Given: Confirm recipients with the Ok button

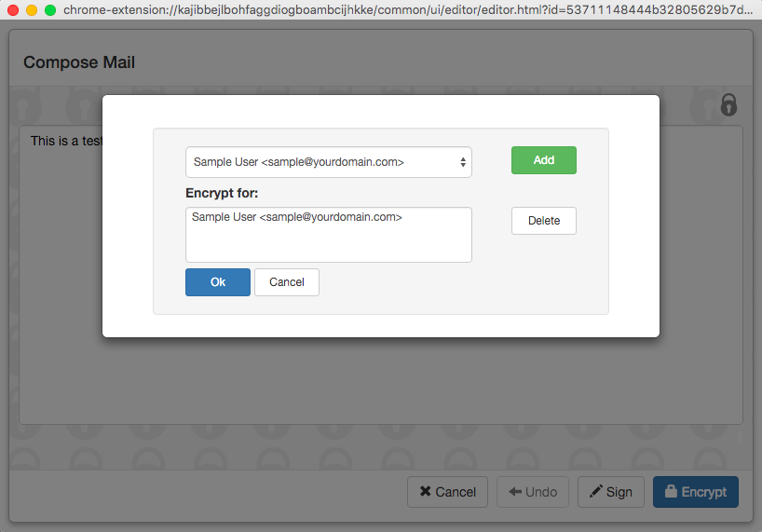Looking at the screenshot, I should (217, 282).
